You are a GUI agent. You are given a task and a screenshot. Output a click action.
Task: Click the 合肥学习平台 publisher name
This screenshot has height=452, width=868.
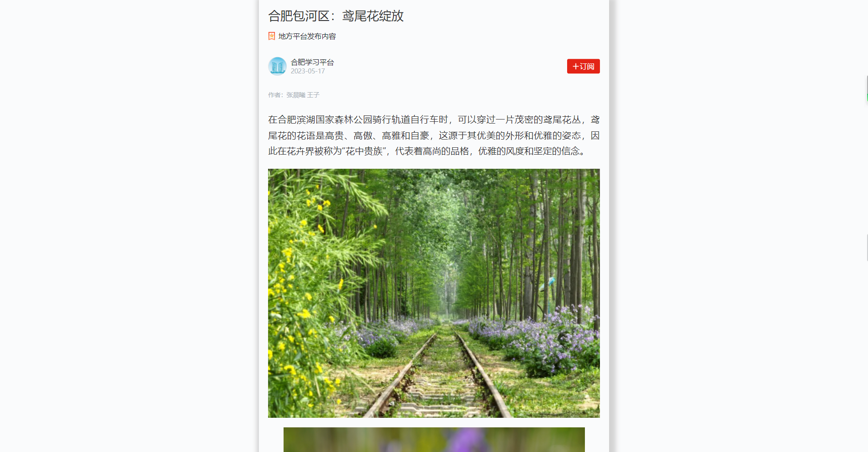(x=312, y=62)
